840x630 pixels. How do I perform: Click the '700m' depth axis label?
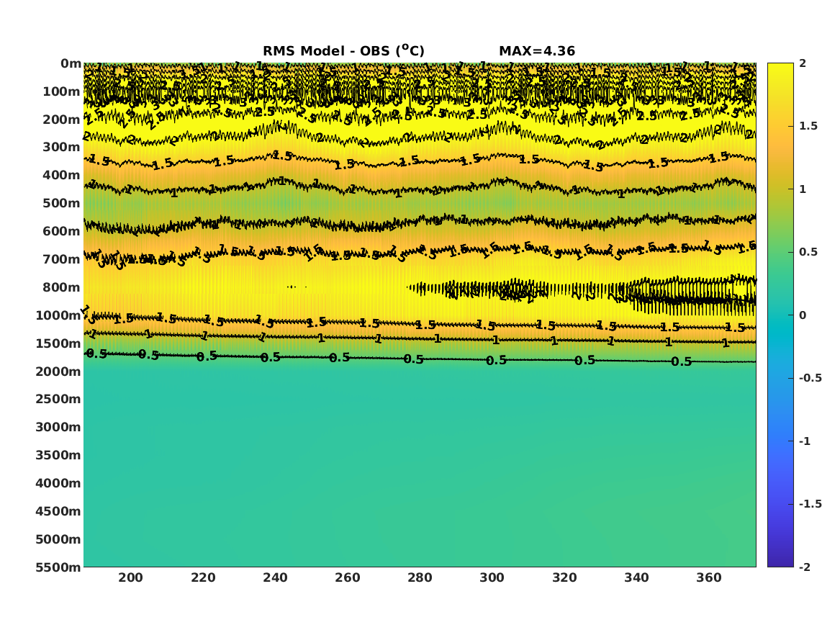[62, 259]
